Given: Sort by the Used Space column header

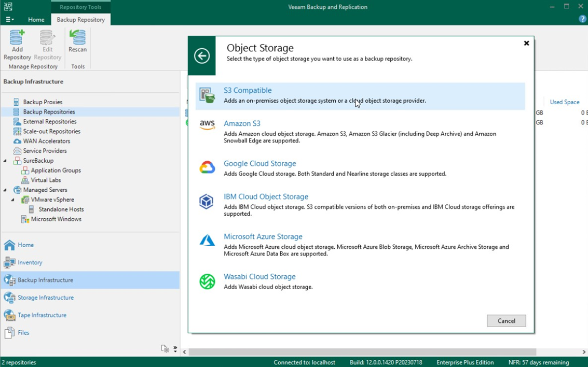Looking at the screenshot, I should (x=564, y=102).
